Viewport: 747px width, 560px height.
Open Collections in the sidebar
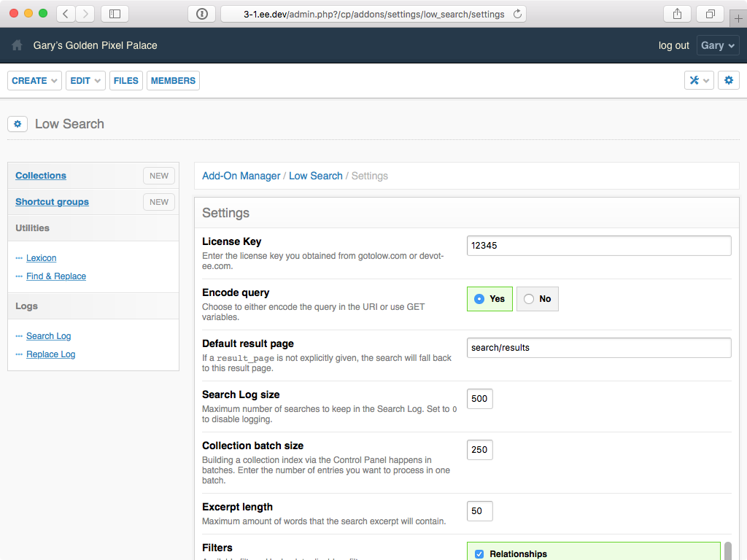[41, 175]
